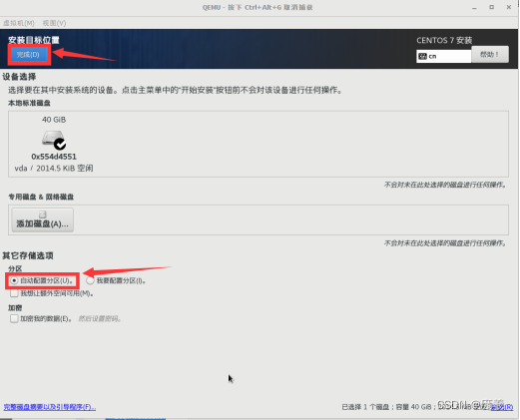This screenshot has width=520, height=420.
Task: Click the 完成(D) Done button
Action: click(x=28, y=55)
